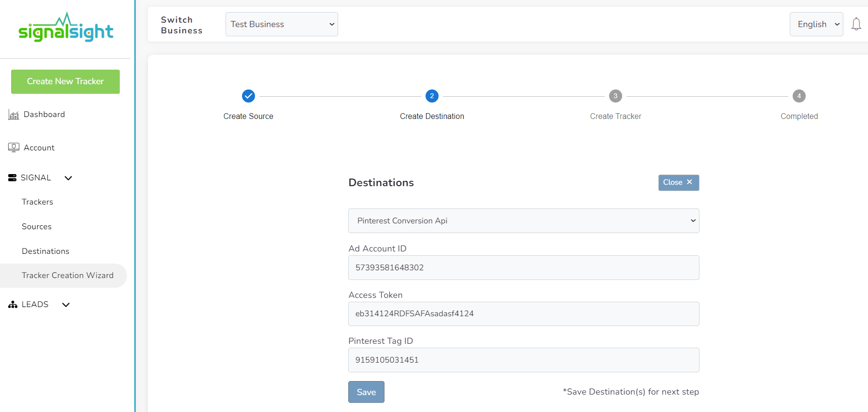Click the Destinations heading
This screenshot has height=412, width=868.
click(381, 183)
